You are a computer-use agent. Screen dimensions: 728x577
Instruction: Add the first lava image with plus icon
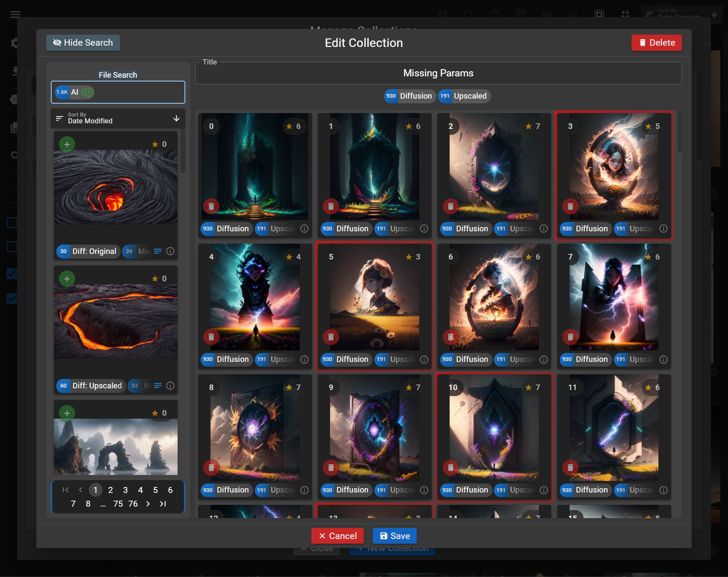pos(67,144)
